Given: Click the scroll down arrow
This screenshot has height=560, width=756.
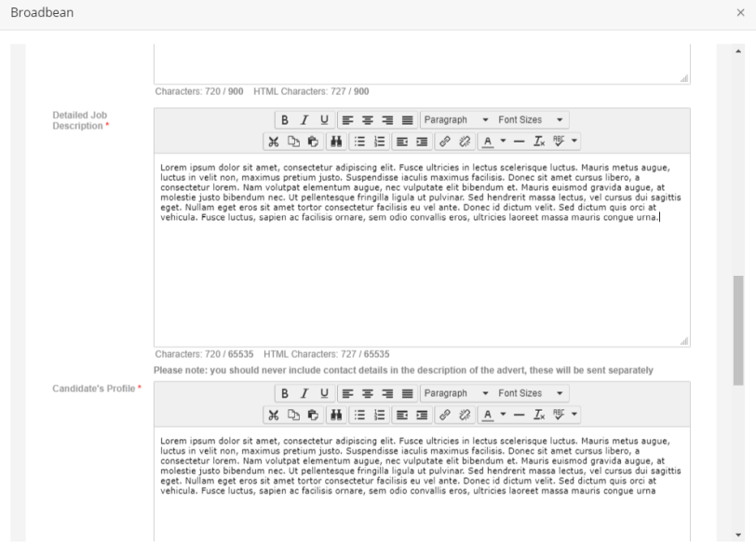Looking at the screenshot, I should (x=738, y=535).
